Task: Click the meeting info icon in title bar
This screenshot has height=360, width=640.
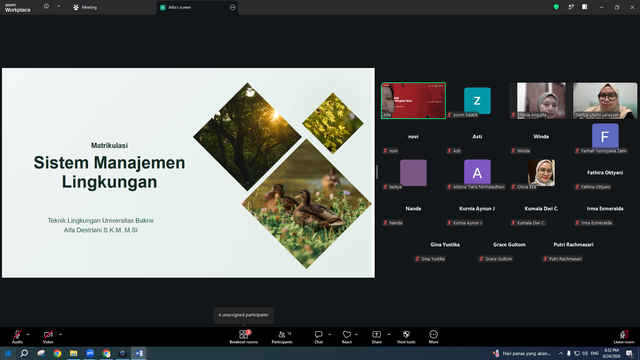Action: point(46,7)
